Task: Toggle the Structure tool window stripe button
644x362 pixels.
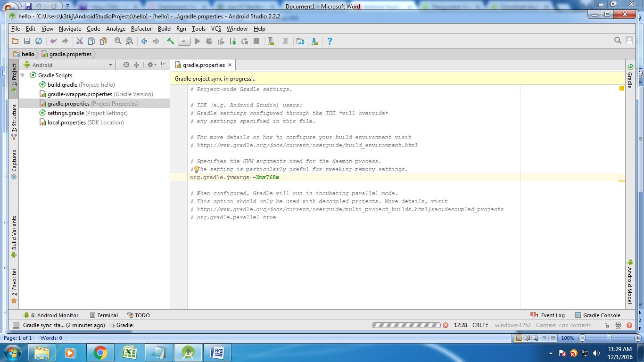Action: 14,122
